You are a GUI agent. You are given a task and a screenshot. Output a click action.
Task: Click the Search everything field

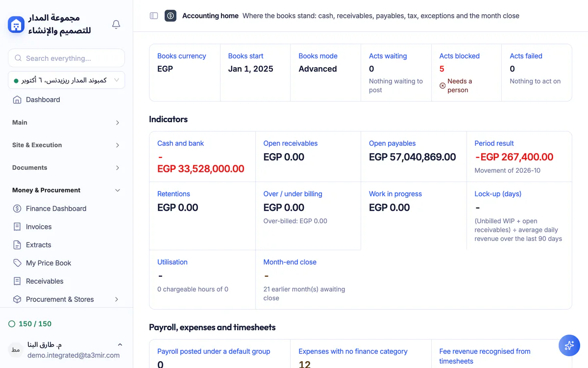[66, 58]
